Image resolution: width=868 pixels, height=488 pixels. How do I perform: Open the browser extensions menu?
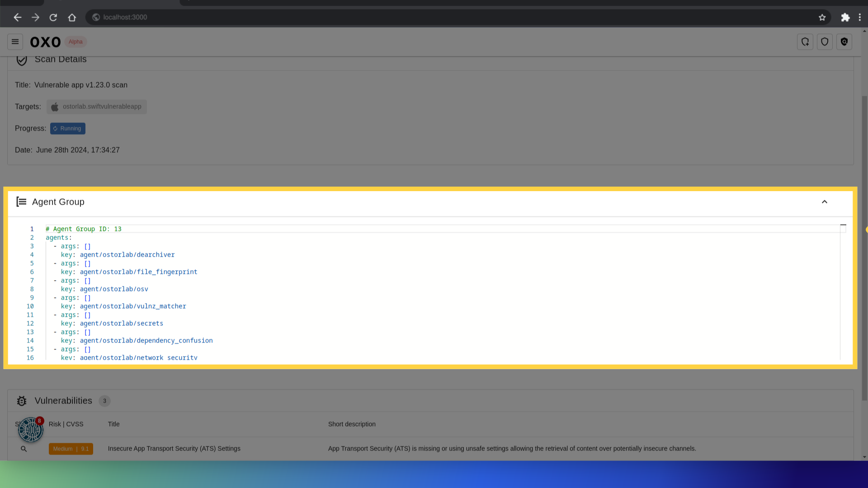point(845,17)
